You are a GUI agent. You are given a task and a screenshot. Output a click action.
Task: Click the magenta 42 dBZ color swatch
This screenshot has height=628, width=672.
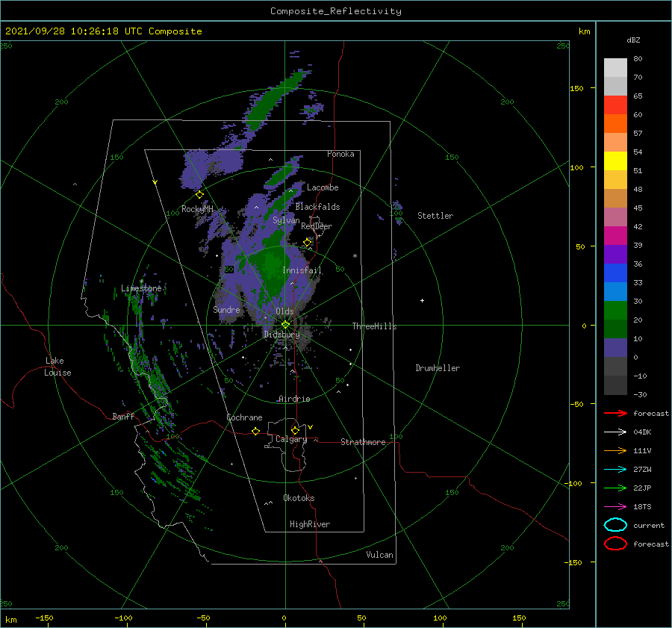[x=615, y=236]
